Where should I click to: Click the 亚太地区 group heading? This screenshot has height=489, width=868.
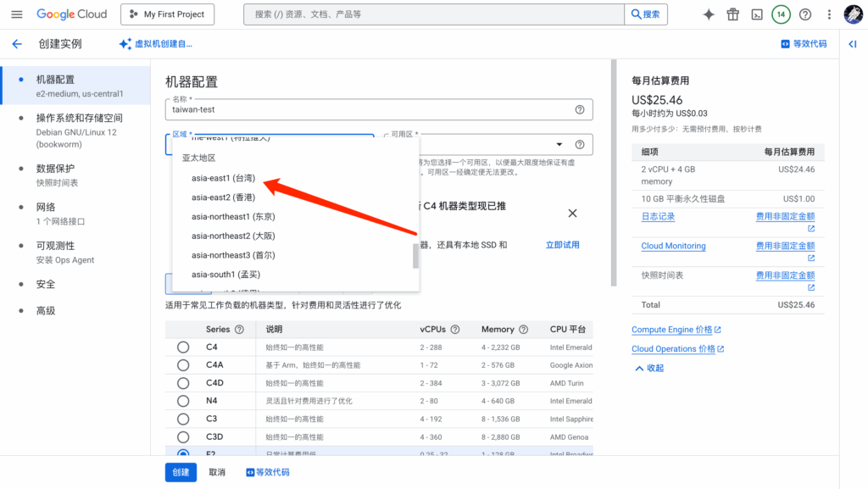pos(198,158)
